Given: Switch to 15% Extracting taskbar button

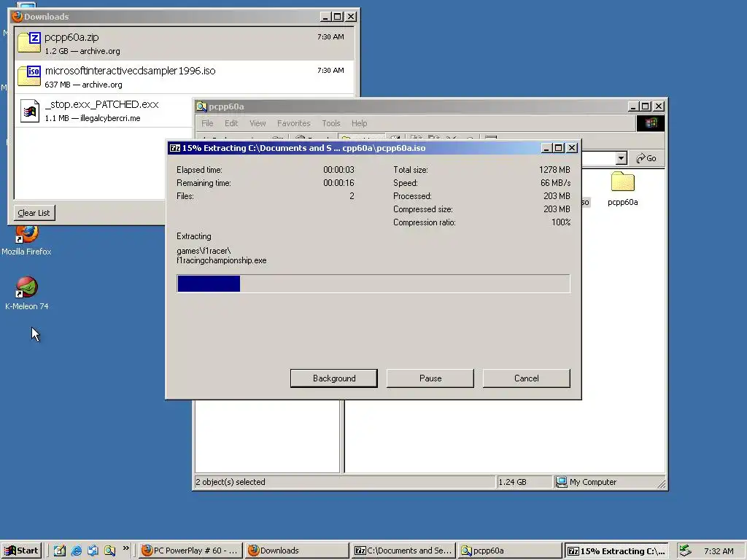Looking at the screenshot, I should [616, 551].
